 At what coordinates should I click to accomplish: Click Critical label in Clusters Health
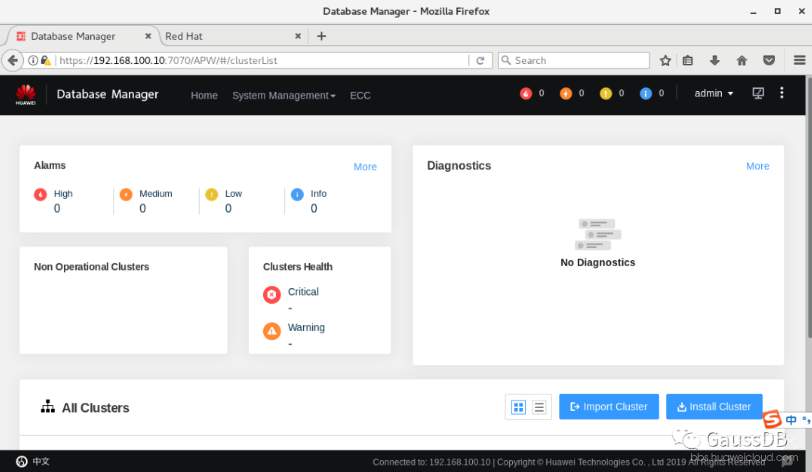(x=303, y=292)
